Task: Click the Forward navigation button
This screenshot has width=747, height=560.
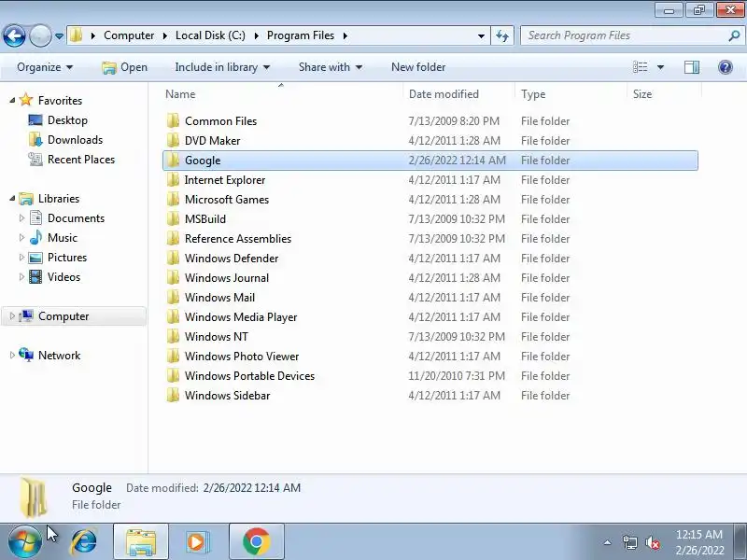Action: (40, 35)
